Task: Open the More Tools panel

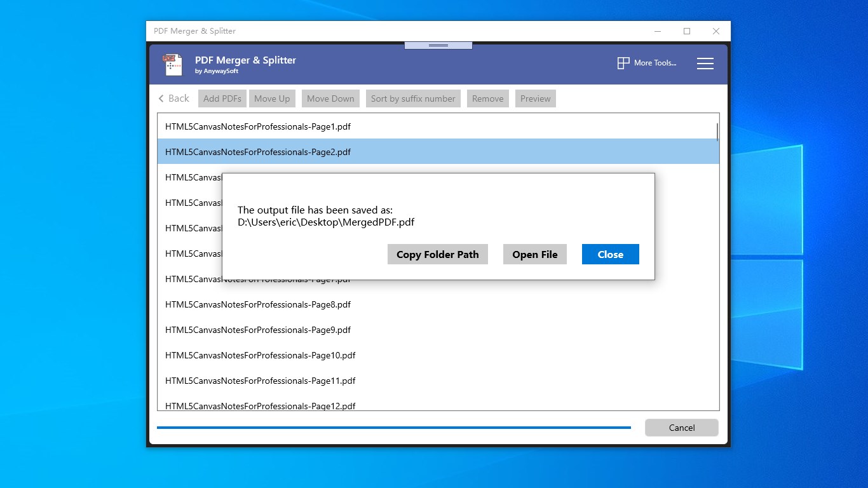Action: coord(646,63)
